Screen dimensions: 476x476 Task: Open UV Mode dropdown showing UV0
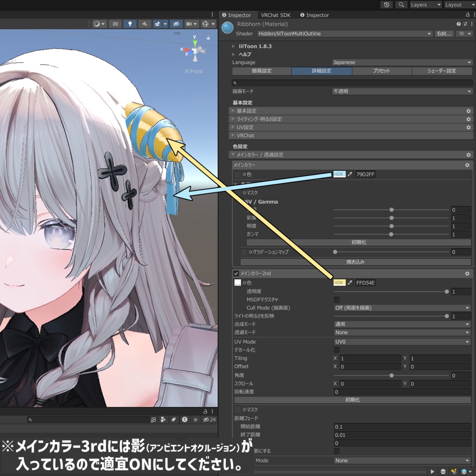(402, 342)
